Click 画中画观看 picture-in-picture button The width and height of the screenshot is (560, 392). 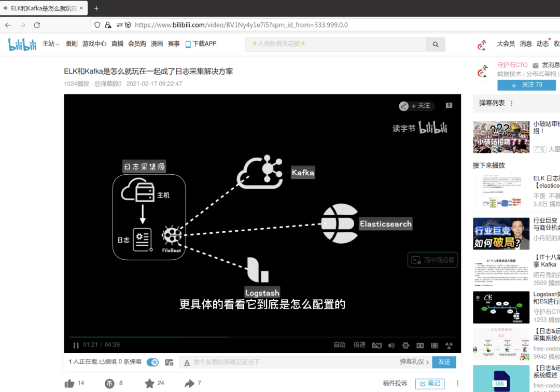coord(433,260)
